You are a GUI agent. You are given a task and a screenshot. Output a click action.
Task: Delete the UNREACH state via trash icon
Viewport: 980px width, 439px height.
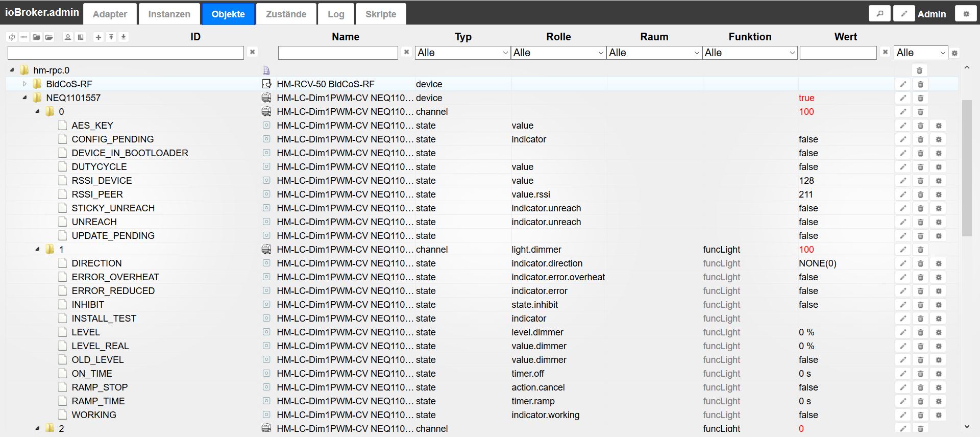920,222
